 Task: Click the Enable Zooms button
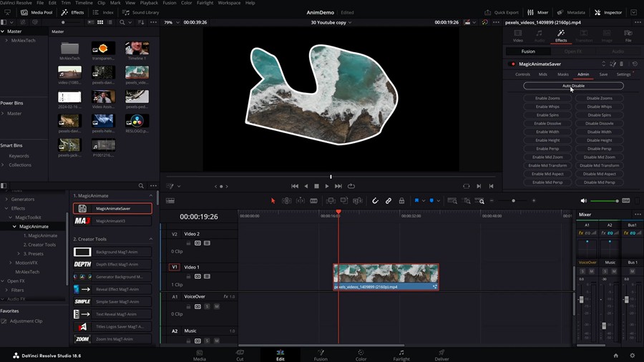tap(547, 98)
